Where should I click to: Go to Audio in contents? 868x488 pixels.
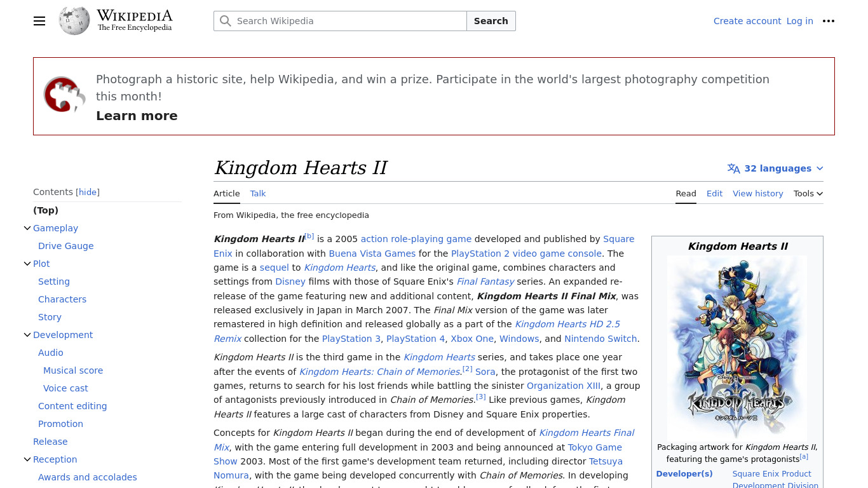pyautogui.click(x=51, y=353)
